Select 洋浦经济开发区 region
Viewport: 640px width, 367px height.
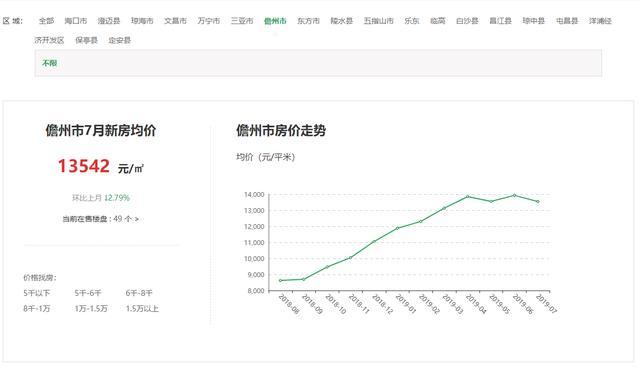coord(600,21)
